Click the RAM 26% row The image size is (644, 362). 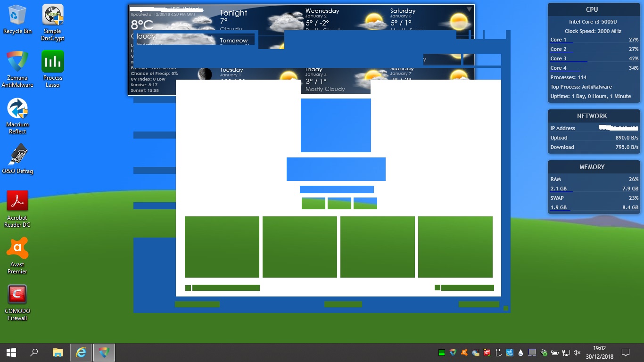(594, 179)
